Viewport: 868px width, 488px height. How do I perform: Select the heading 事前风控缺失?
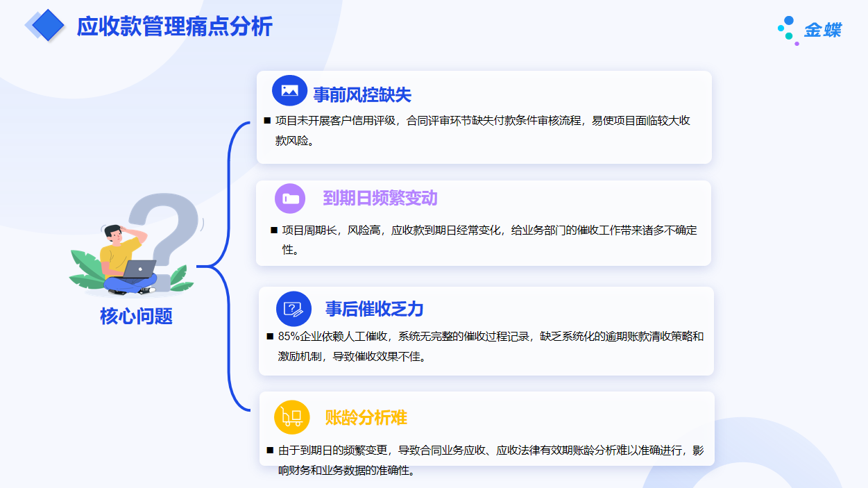tap(362, 94)
